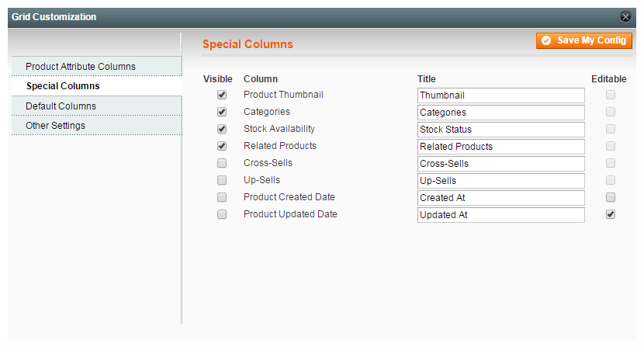The image size is (644, 347).
Task: Open the Product Attribute Columns tab
Action: coord(81,67)
